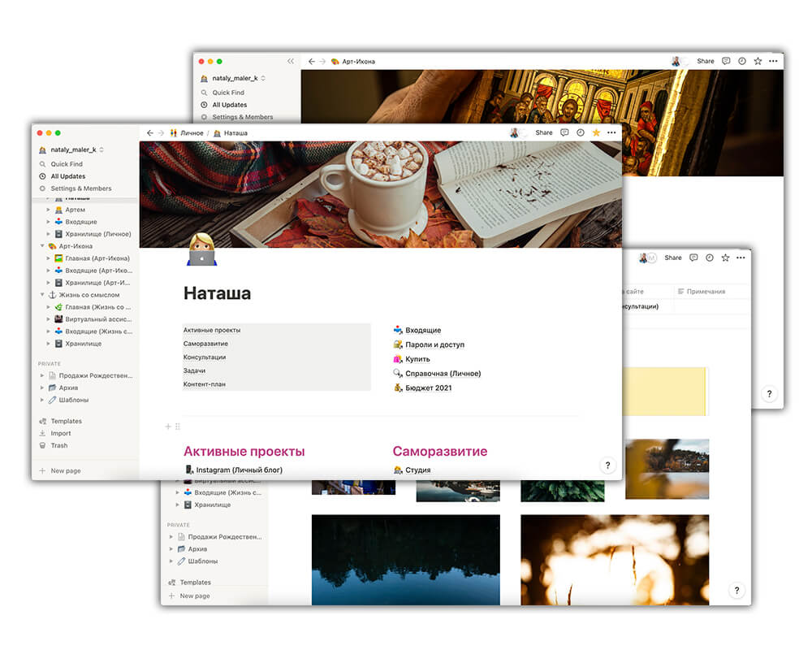Toggle favorite star in Наташа window
812x650 pixels.
pos(596,132)
